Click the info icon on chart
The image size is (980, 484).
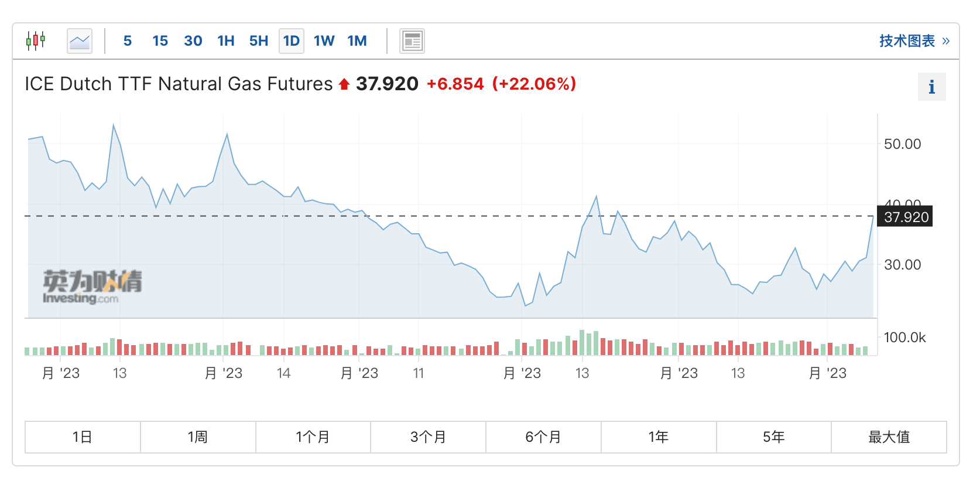[x=931, y=87]
